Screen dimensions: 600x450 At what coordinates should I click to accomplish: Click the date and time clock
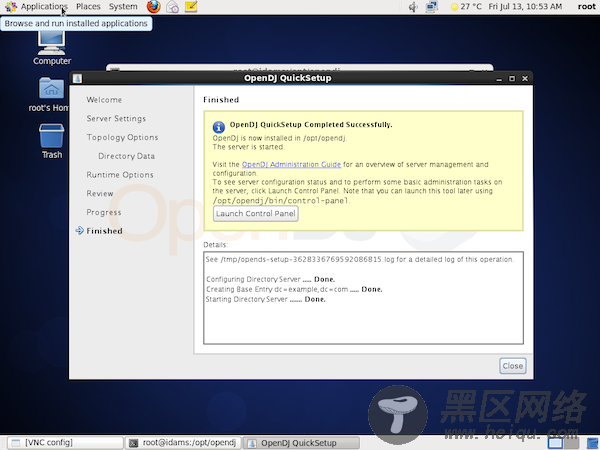[525, 7]
